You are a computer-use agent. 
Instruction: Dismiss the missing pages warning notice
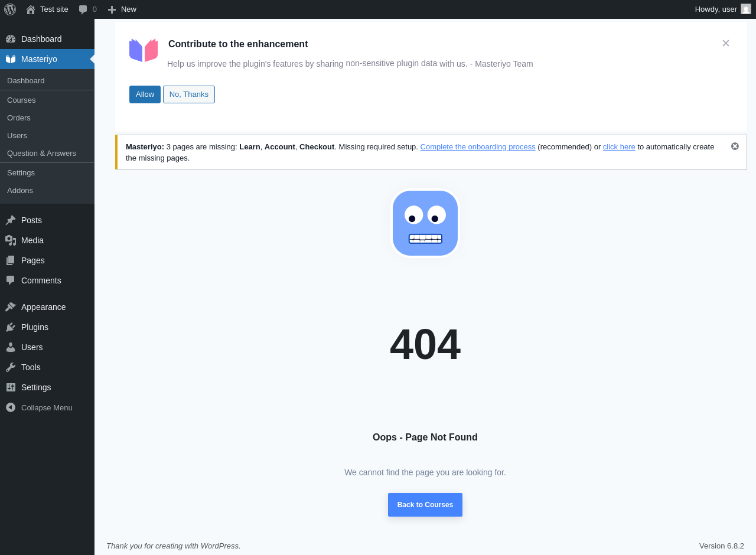tap(735, 146)
